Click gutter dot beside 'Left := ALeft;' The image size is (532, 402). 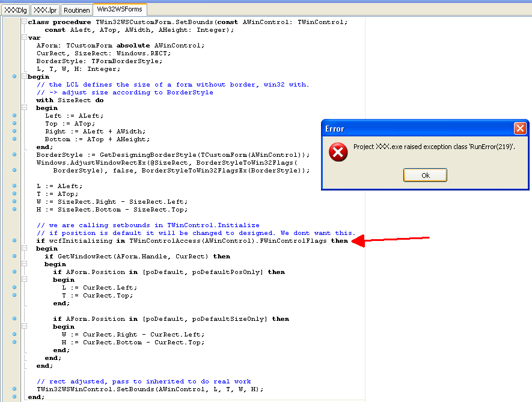(14, 116)
